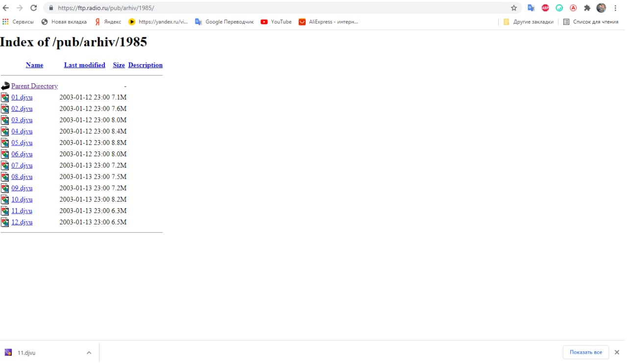Expand options for the 11.djvu download
The height and width of the screenshot is (364, 627).
pos(89,353)
